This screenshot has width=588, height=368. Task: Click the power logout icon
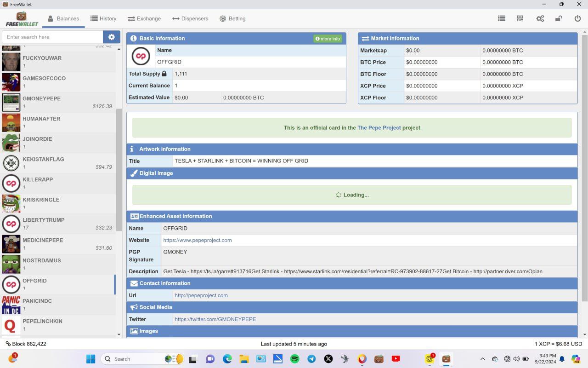click(578, 18)
